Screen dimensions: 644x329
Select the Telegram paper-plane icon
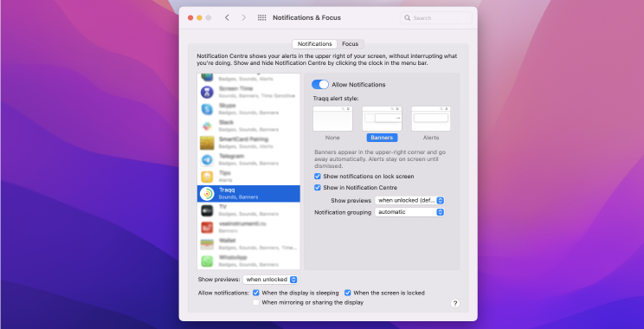tap(207, 160)
